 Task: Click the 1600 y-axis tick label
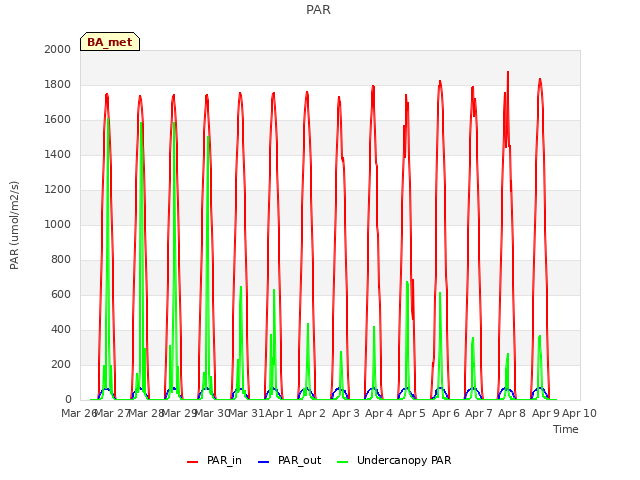[x=58, y=120]
